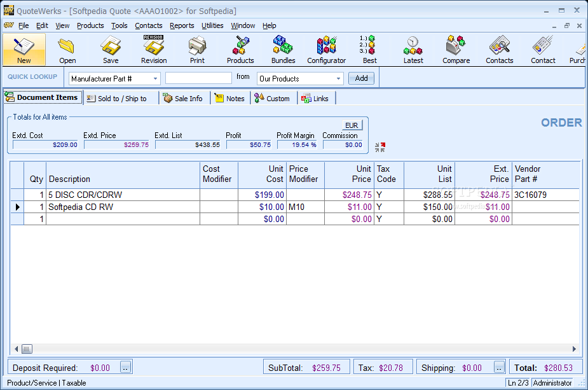Screen dimensions: 588x390
Task: Open the View menu
Action: point(62,25)
